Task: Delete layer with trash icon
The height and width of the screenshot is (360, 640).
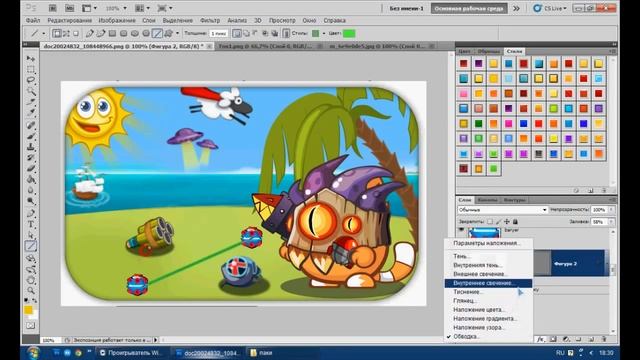Action: [x=604, y=339]
